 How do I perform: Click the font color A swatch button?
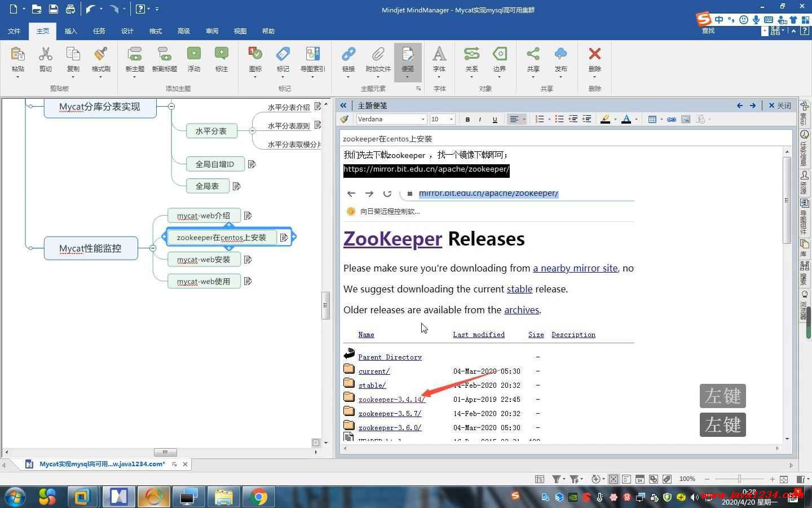point(626,119)
